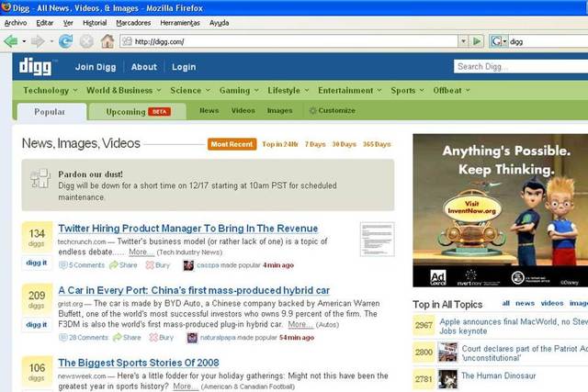The width and height of the screenshot is (588, 392).
Task: Expand the Gaming topic dropdown
Action: point(256,90)
